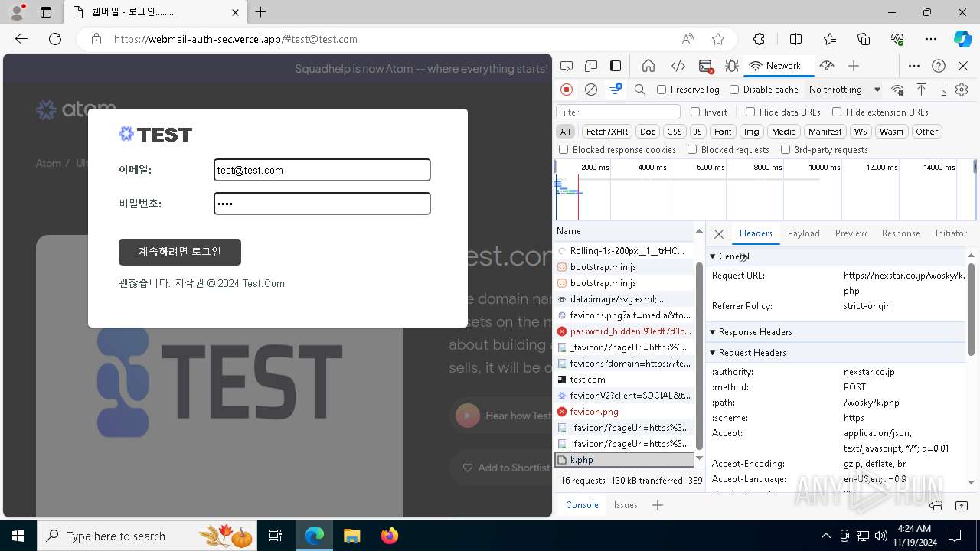Screen dimensions: 980x551
Task: Filter requests by WS type
Action: coord(861,132)
